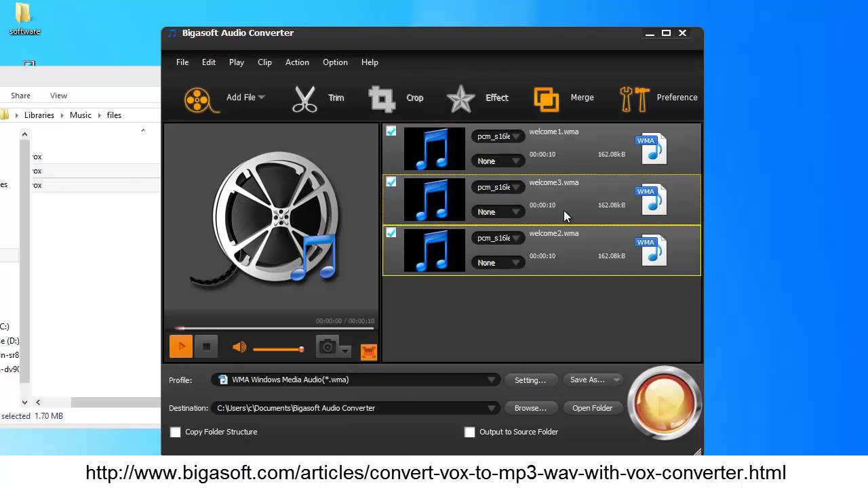Open None subtitle dropdown for welcome3.wma
This screenshot has width=868, height=488.
click(498, 212)
